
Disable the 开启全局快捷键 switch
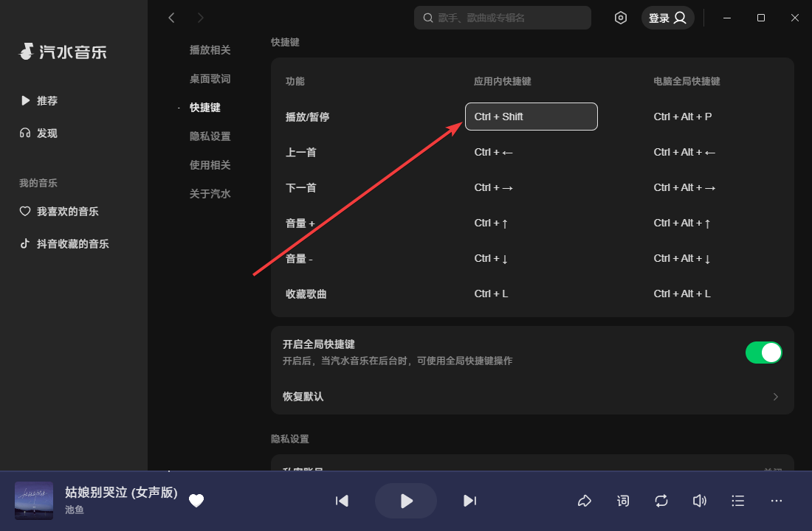[x=764, y=353]
